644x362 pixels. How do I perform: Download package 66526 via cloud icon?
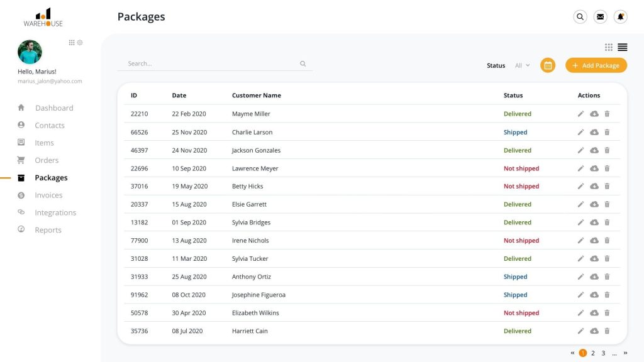coord(594,132)
